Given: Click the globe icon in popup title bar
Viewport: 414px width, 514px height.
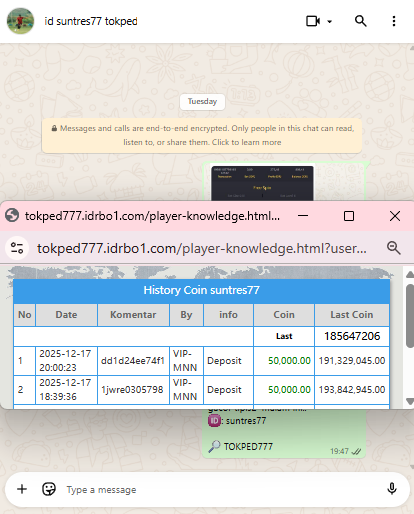Looking at the screenshot, I should pyautogui.click(x=12, y=216).
